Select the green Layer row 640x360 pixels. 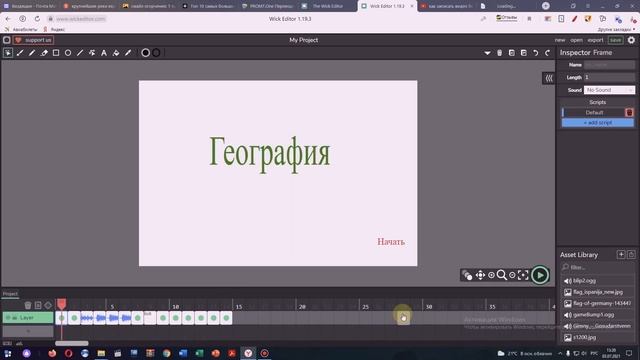(28, 318)
